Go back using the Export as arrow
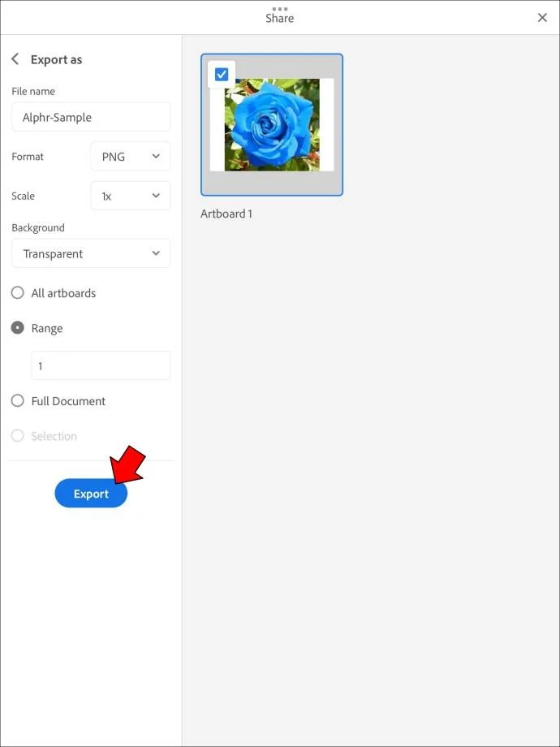 15,59
